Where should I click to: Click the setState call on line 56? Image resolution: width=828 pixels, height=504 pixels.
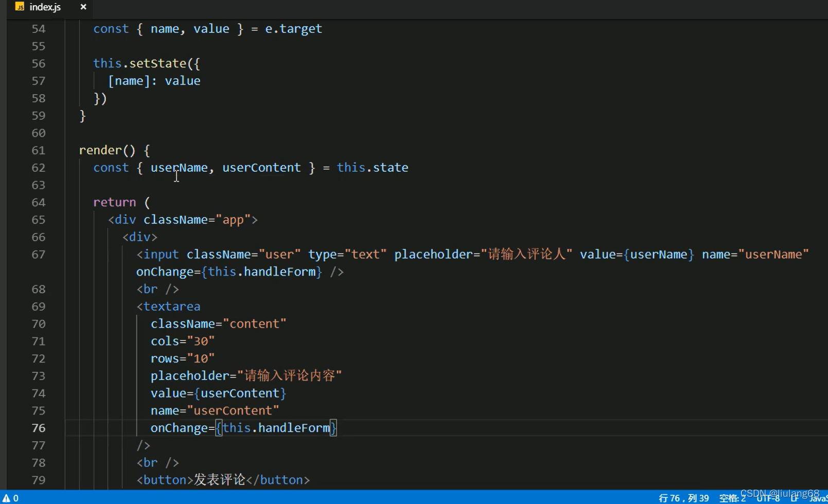tap(157, 63)
